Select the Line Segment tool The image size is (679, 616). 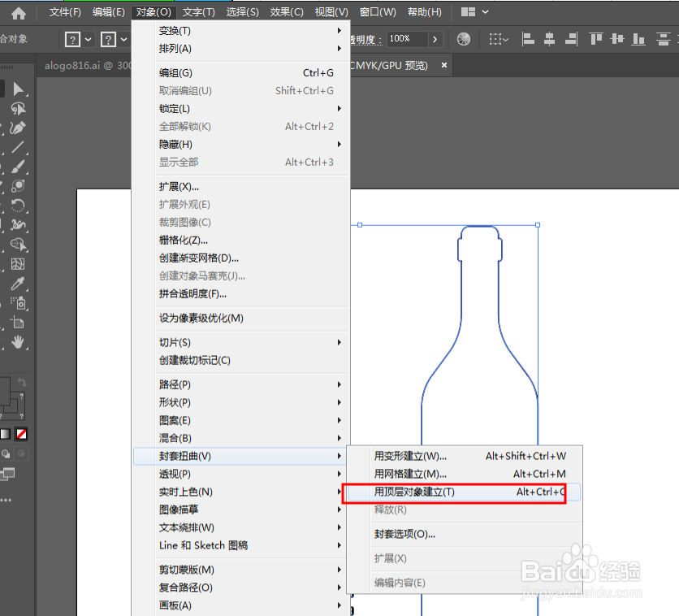[x=18, y=147]
